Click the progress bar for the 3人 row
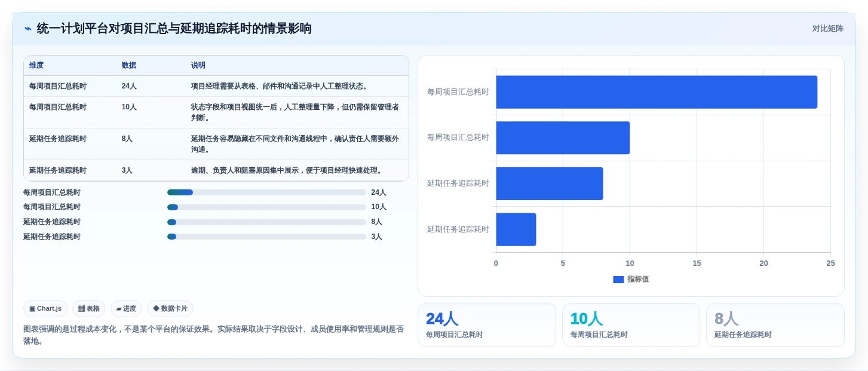This screenshot has width=868, height=371. pyautogui.click(x=266, y=237)
